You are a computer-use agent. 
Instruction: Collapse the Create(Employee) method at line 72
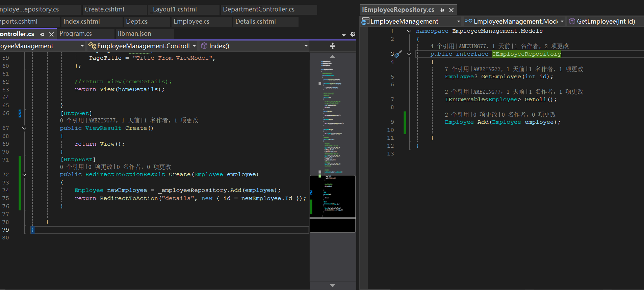point(24,175)
